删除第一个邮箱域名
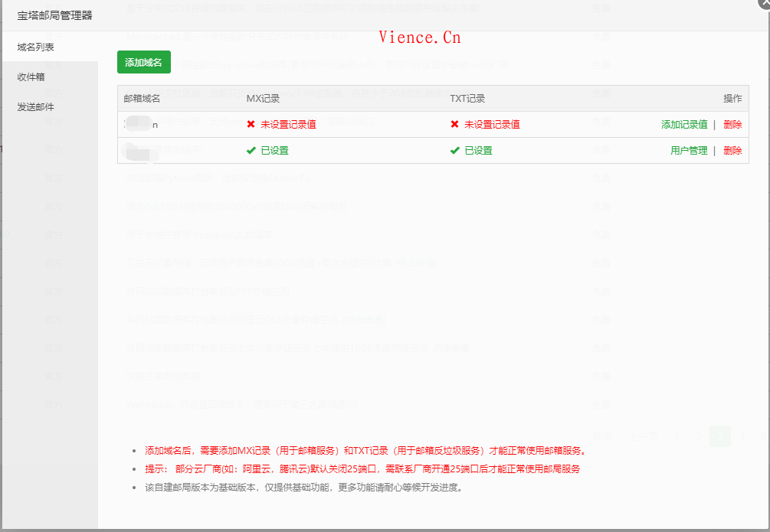Image resolution: width=770 pixels, height=532 pixels. click(x=732, y=124)
